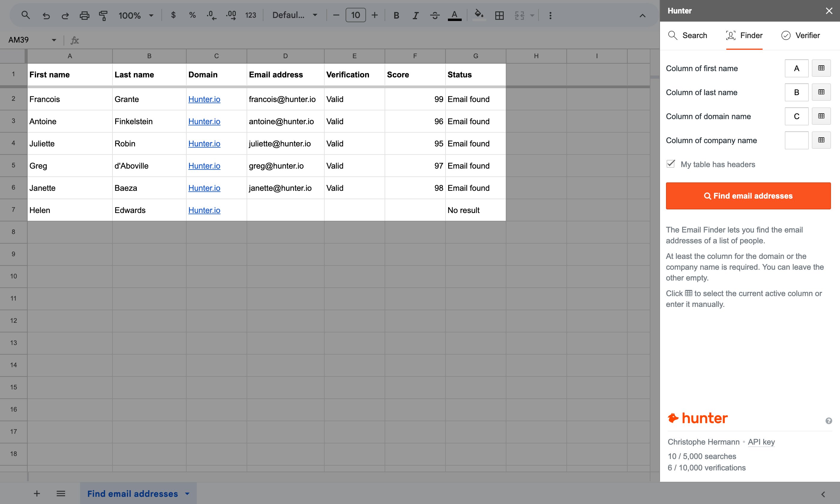Select the Score header cell
The image size is (840, 504).
(415, 75)
